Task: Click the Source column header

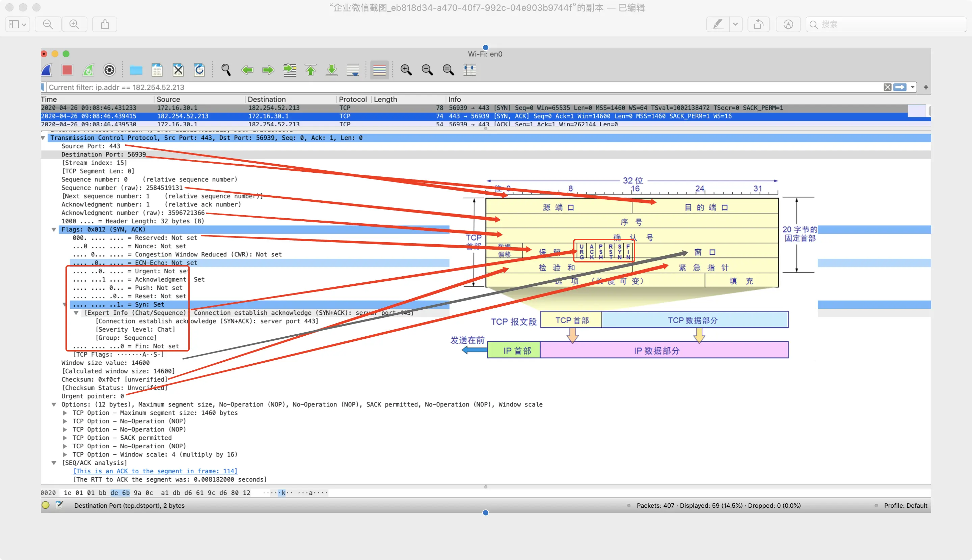Action: (168, 99)
